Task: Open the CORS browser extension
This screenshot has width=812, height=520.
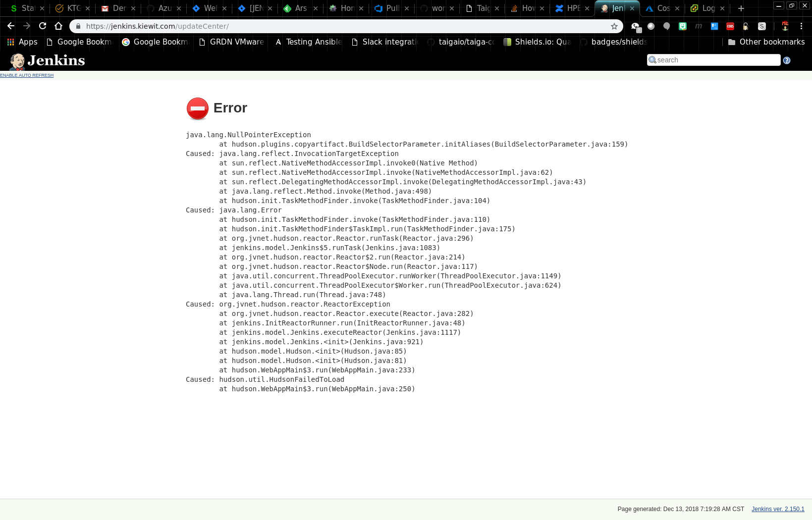Action: (730, 26)
